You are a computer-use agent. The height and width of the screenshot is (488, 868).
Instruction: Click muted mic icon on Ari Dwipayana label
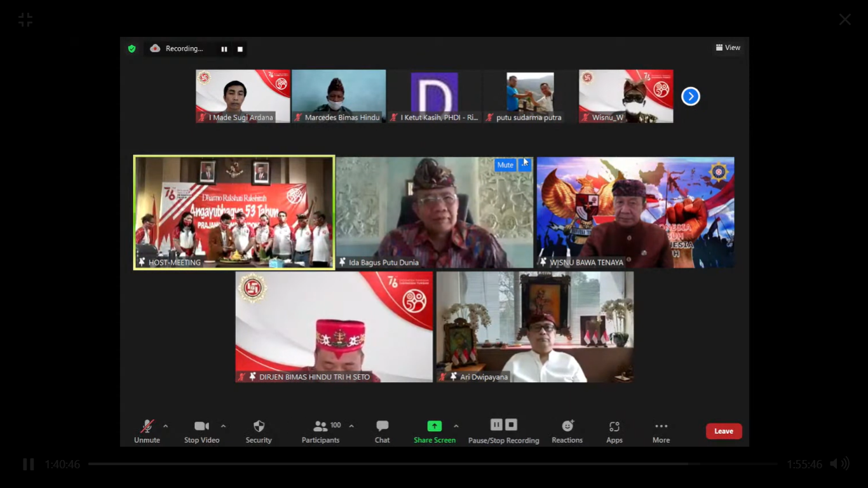pos(442,377)
